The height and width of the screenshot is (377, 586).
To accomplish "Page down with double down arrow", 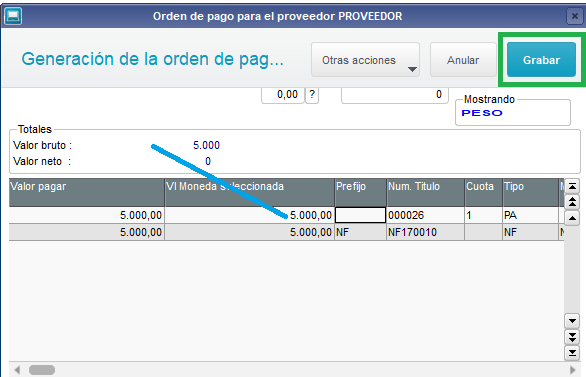I will 572,337.
